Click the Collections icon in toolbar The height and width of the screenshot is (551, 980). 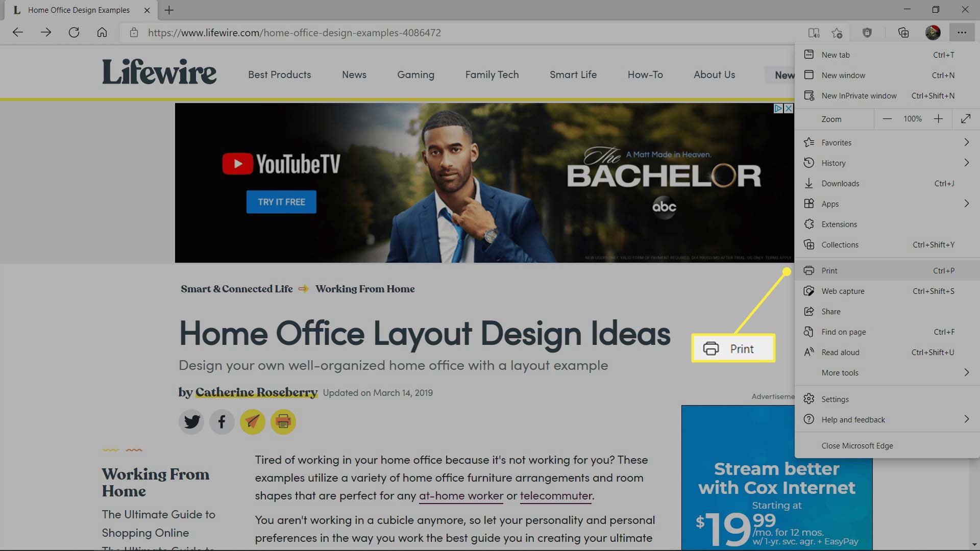905,32
